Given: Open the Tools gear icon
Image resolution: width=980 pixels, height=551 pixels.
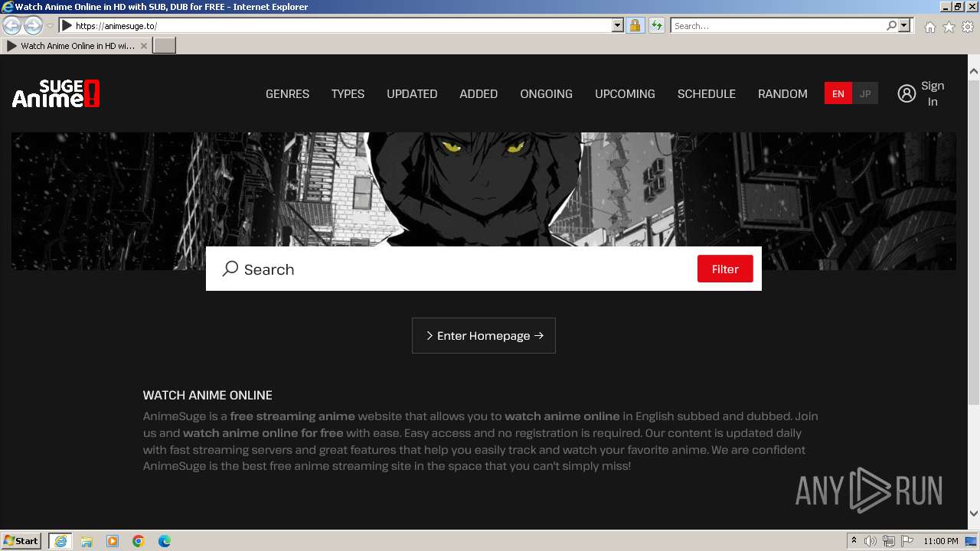Looking at the screenshot, I should point(968,27).
